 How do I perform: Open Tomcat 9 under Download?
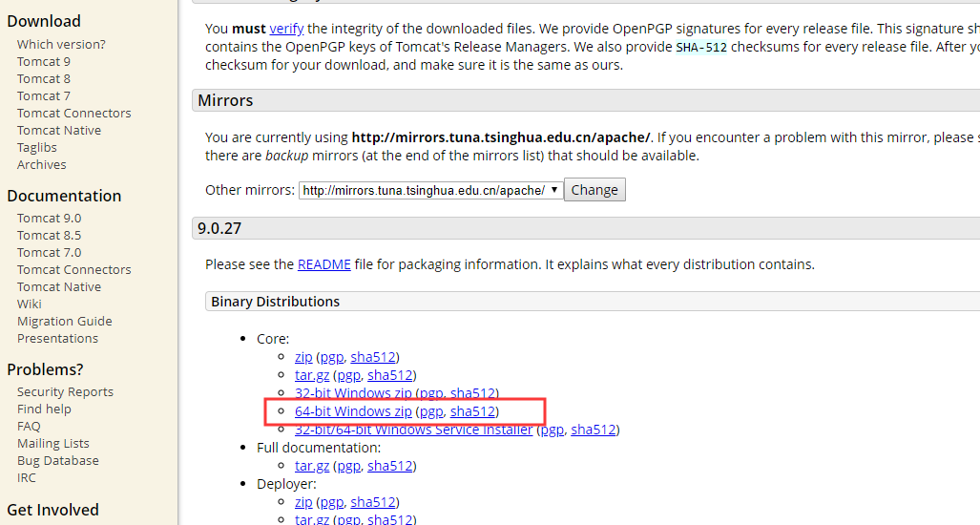point(44,61)
